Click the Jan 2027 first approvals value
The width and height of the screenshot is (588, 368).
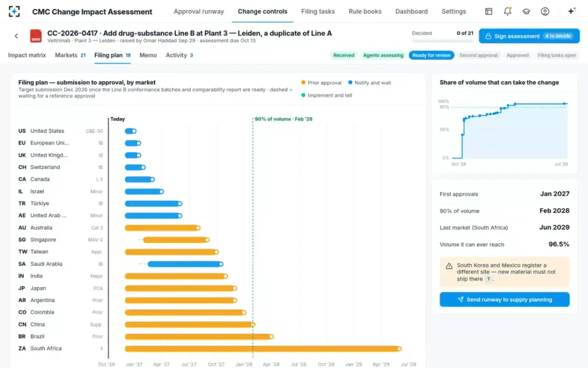tap(555, 194)
